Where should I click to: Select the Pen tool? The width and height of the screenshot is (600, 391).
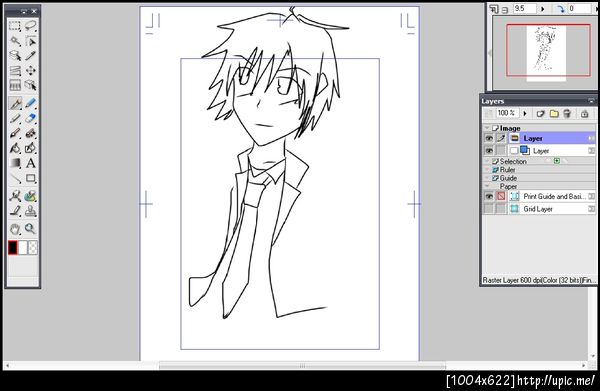point(15,103)
